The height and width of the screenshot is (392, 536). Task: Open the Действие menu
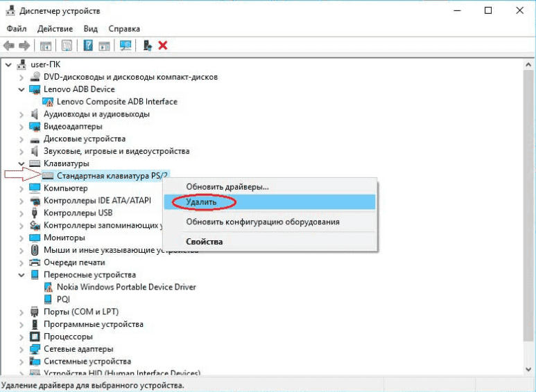pyautogui.click(x=55, y=28)
